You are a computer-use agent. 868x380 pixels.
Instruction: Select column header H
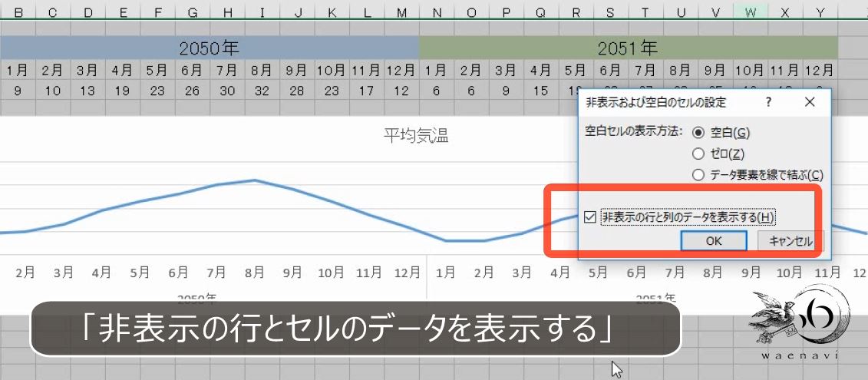coord(227,13)
